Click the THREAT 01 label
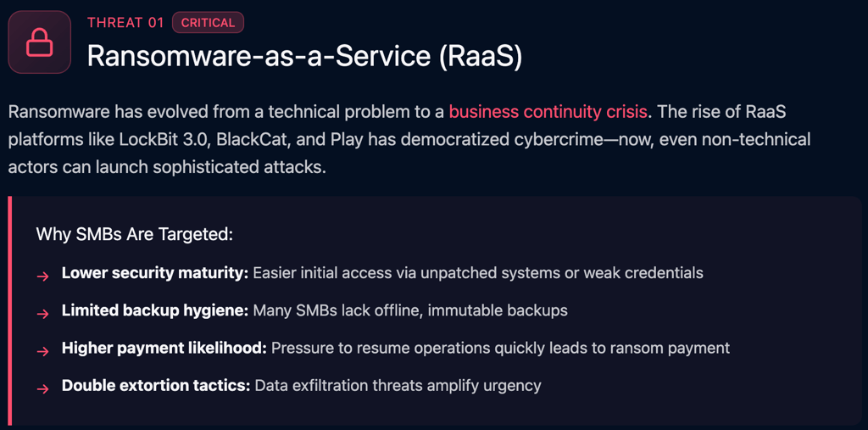This screenshot has width=868, height=430. (125, 23)
